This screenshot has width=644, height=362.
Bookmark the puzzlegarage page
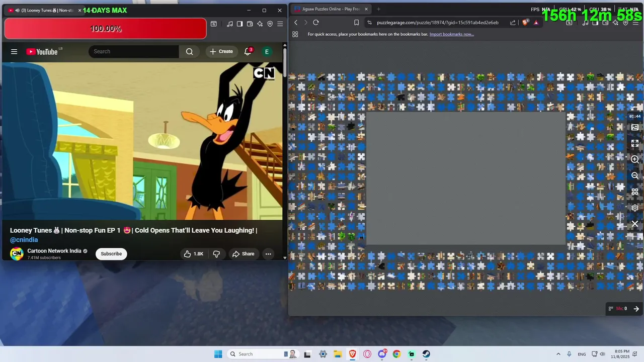click(x=356, y=23)
